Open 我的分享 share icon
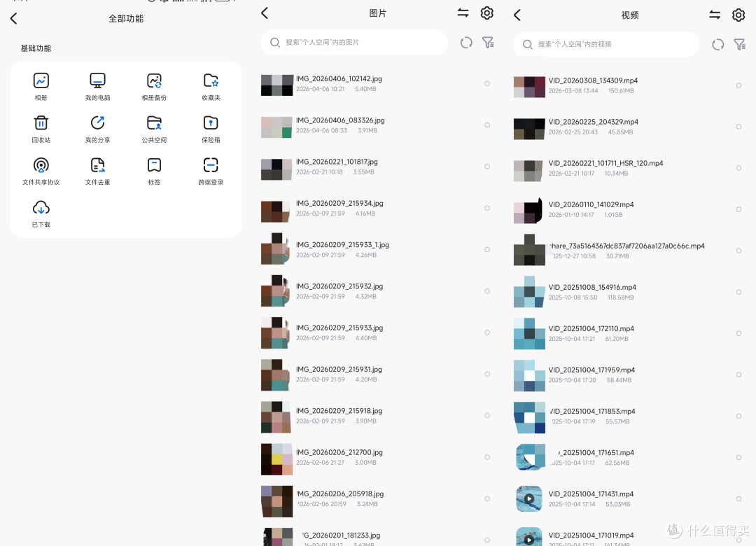 (97, 123)
